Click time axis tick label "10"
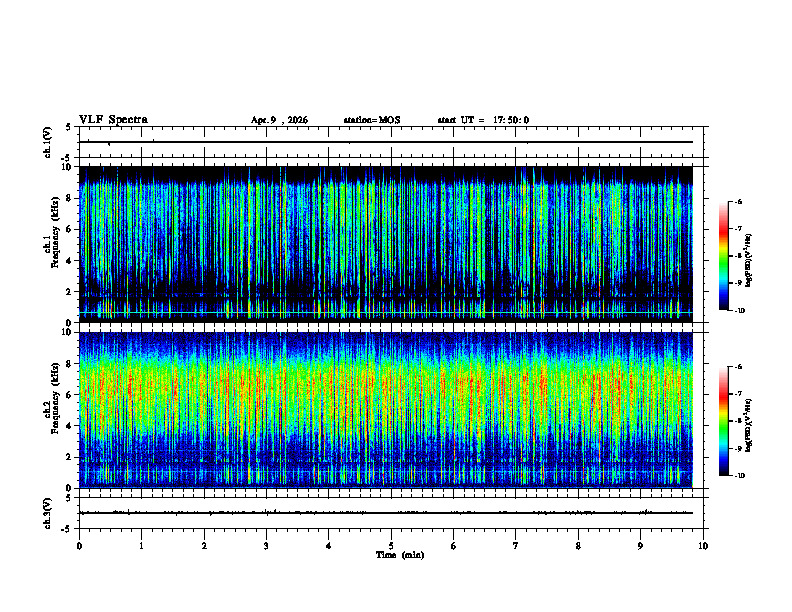The width and height of the screenshot is (792, 612). coord(703,546)
